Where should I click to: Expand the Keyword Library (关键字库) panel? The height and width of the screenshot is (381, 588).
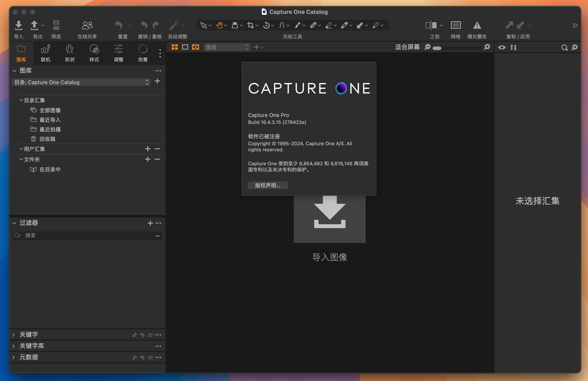pyautogui.click(x=14, y=346)
